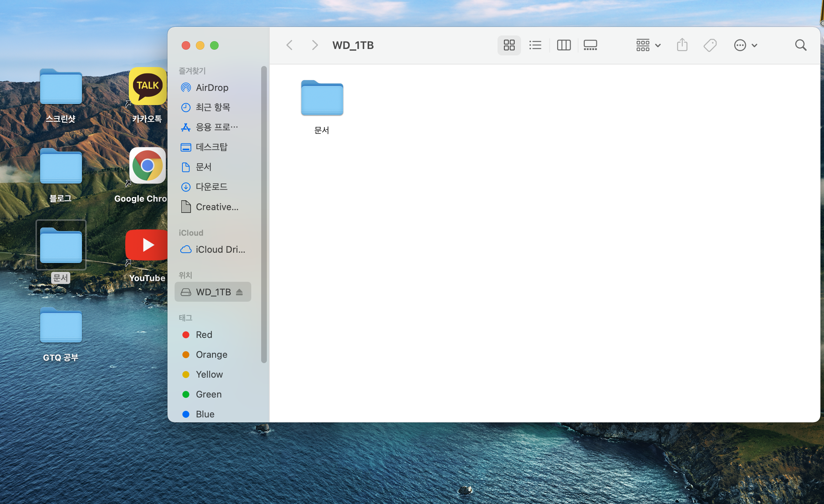
Task: Open iCloud Drive from sidebar
Action: click(220, 250)
